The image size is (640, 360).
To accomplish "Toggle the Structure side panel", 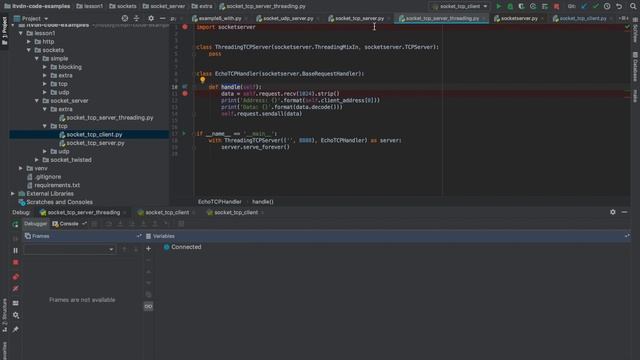I will pos(4,315).
